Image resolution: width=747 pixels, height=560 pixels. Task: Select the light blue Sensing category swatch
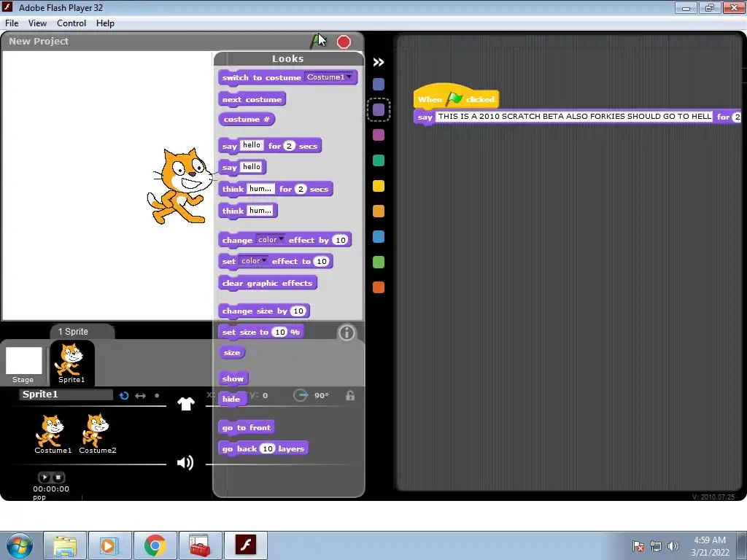click(x=379, y=237)
